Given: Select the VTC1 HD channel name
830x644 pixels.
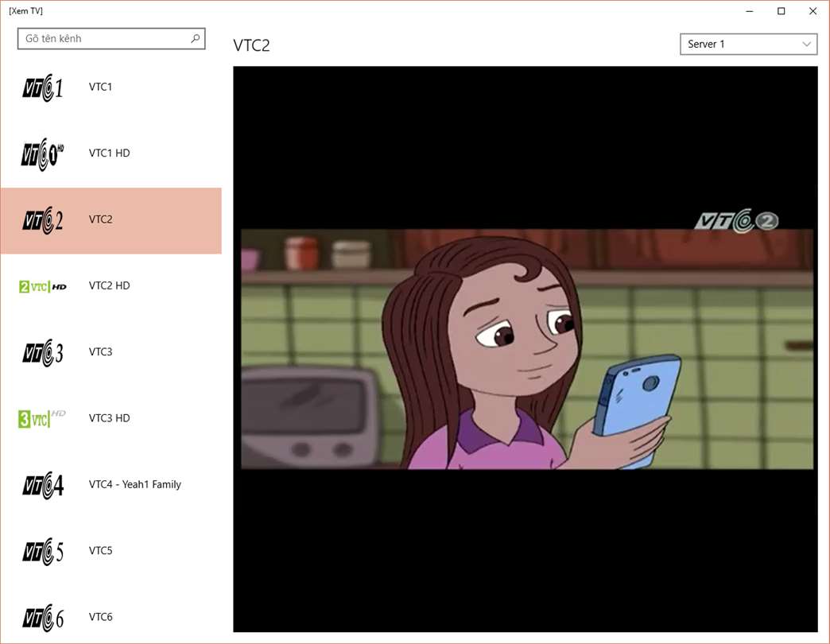Looking at the screenshot, I should point(109,153).
